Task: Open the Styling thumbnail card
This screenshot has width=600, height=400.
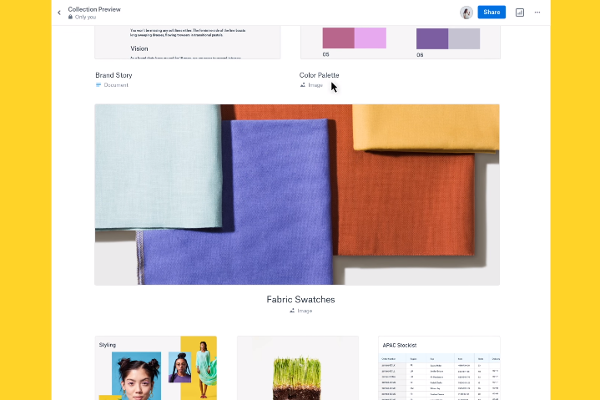Action: pos(155,368)
